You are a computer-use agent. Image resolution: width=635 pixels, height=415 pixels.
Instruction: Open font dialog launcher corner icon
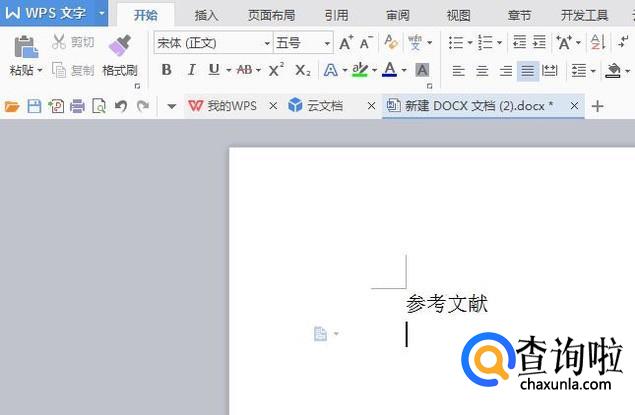(430, 86)
